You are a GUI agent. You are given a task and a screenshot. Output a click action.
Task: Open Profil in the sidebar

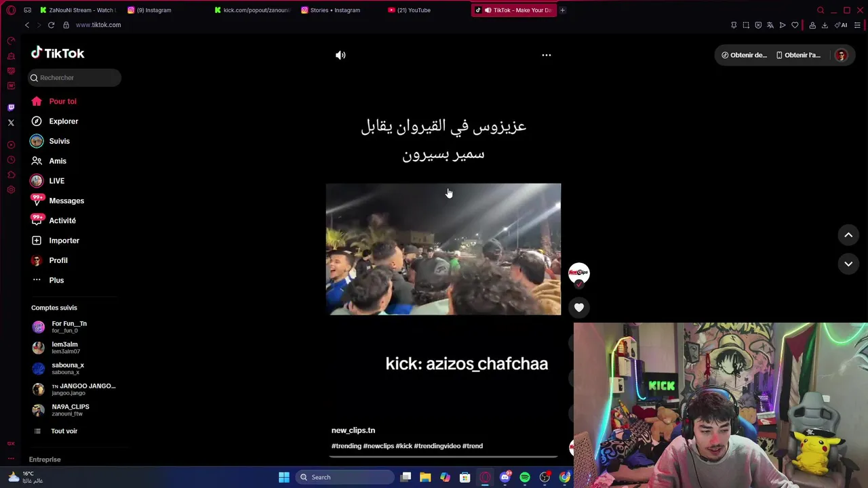pyautogui.click(x=49, y=260)
